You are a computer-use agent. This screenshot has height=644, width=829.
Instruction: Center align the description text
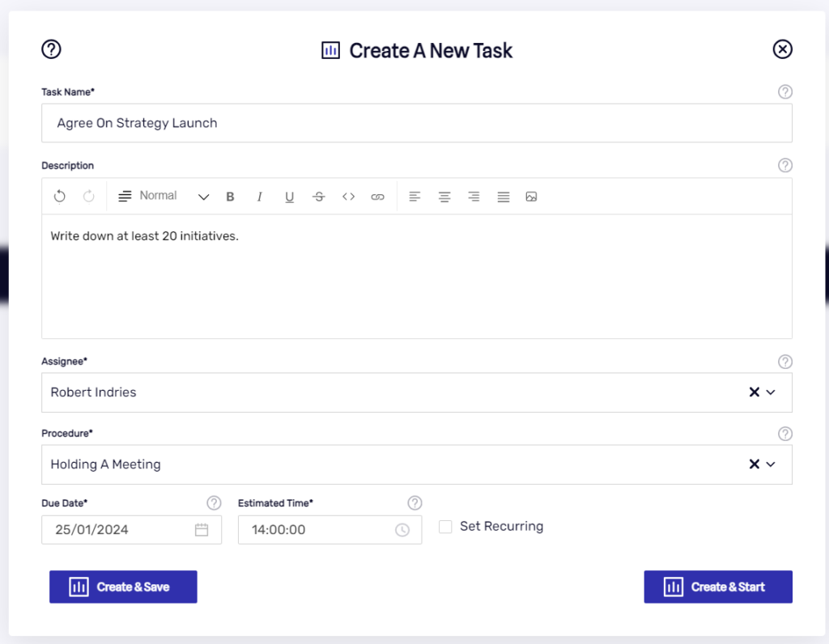(x=444, y=196)
